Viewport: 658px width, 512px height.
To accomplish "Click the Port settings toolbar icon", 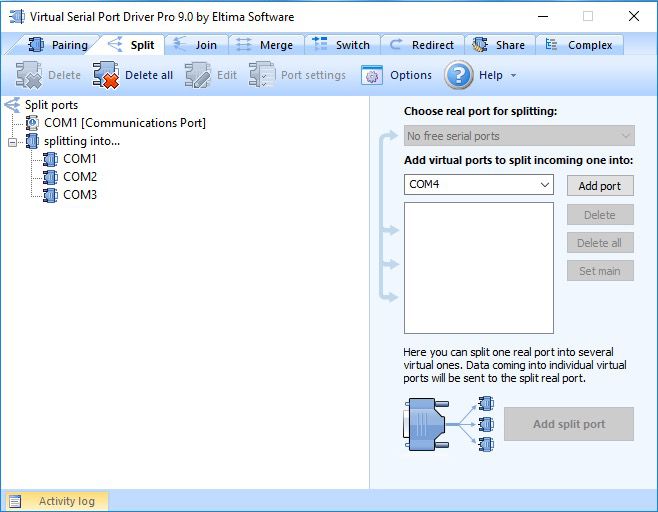I will click(262, 75).
